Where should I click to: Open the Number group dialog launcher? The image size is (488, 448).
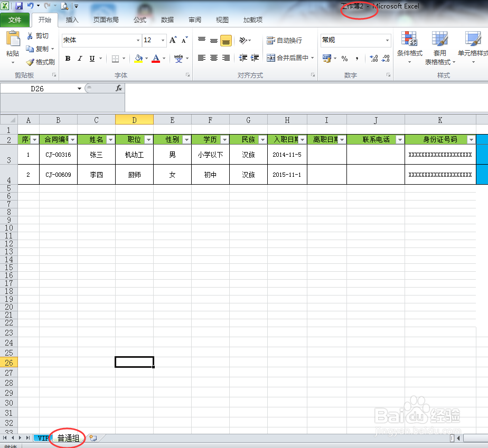388,75
